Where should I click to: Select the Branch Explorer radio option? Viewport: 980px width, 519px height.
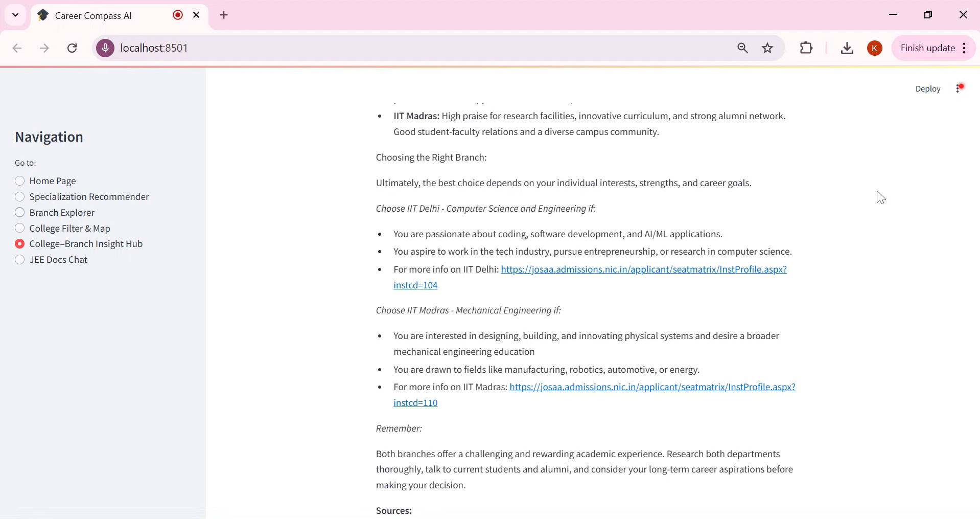[55, 213]
